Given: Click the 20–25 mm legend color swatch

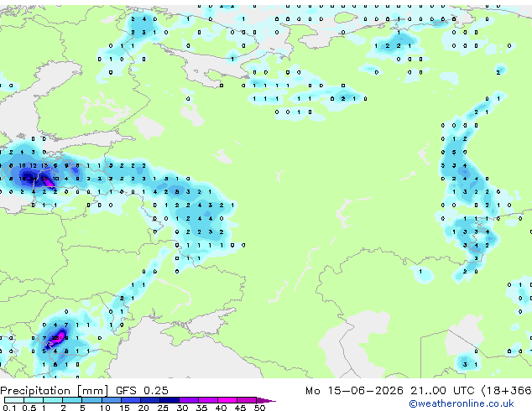Looking at the screenshot, I should pyautogui.click(x=149, y=400).
